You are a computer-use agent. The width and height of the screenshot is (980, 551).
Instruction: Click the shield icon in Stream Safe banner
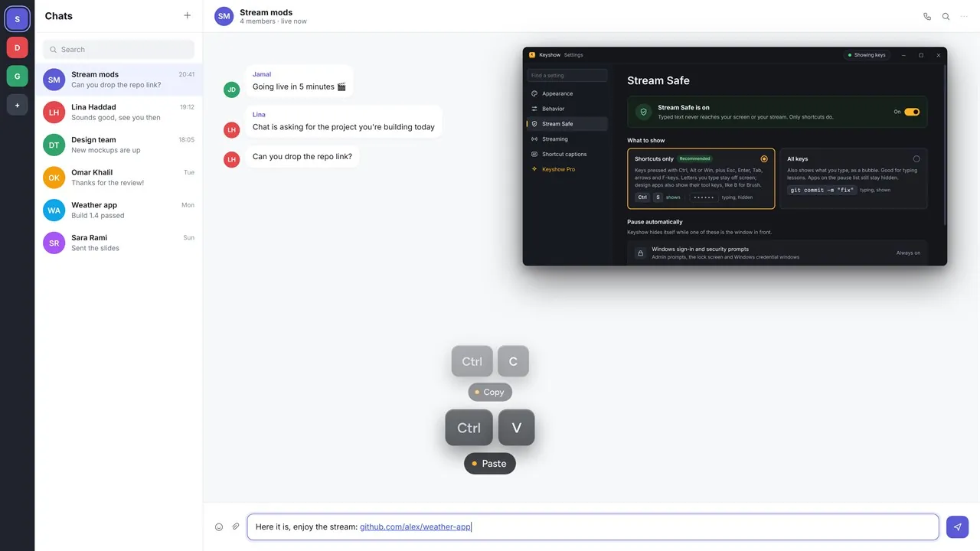click(x=644, y=112)
